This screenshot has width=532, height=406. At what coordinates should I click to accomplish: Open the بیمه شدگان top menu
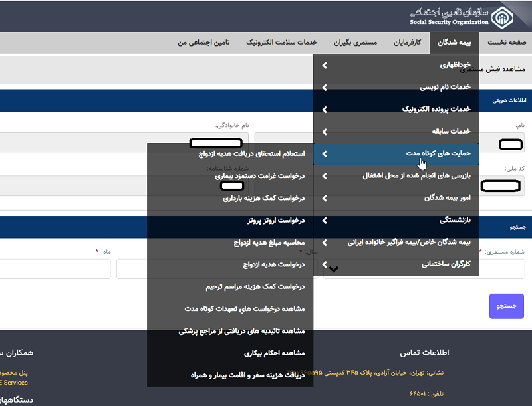point(454,42)
